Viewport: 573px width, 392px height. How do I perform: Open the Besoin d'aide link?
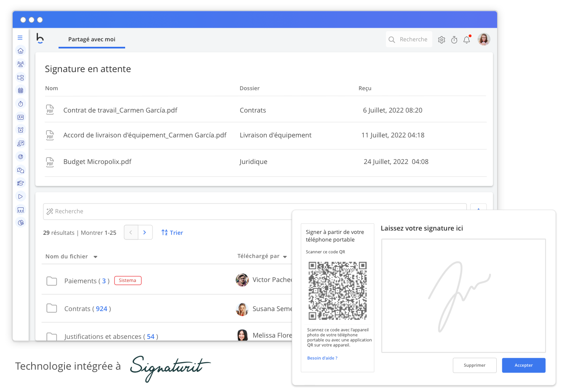tap(322, 358)
